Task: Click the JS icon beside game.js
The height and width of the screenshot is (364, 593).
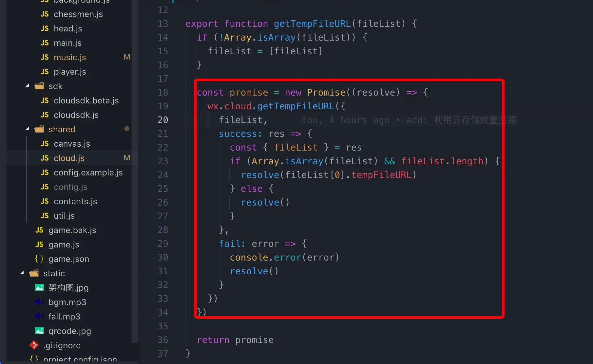Action: point(39,245)
